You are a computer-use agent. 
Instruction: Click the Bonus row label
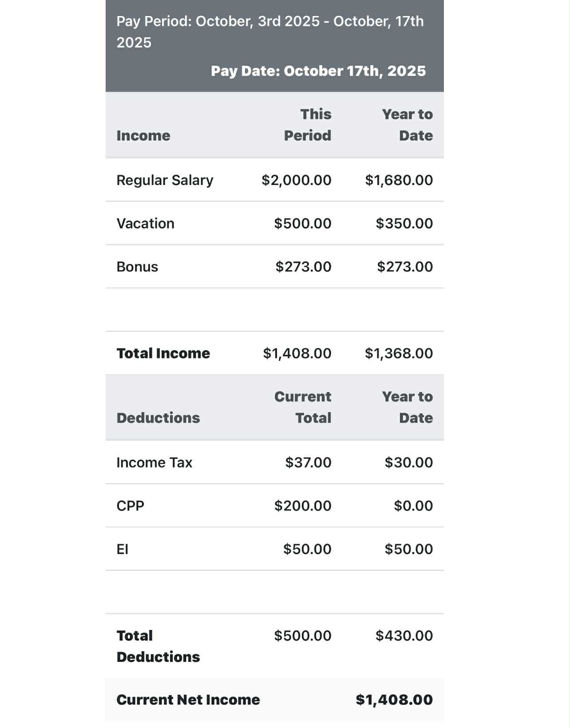pyautogui.click(x=137, y=267)
